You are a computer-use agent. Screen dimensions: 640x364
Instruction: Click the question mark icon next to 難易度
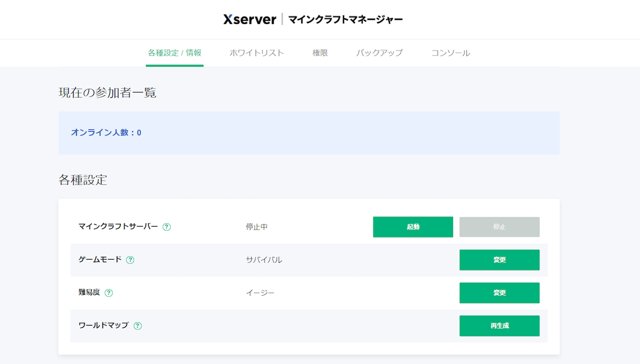point(109,293)
